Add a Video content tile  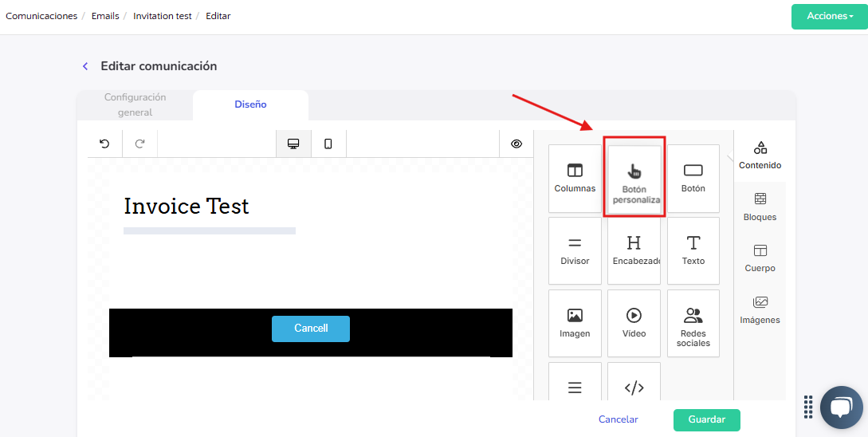[x=634, y=323]
